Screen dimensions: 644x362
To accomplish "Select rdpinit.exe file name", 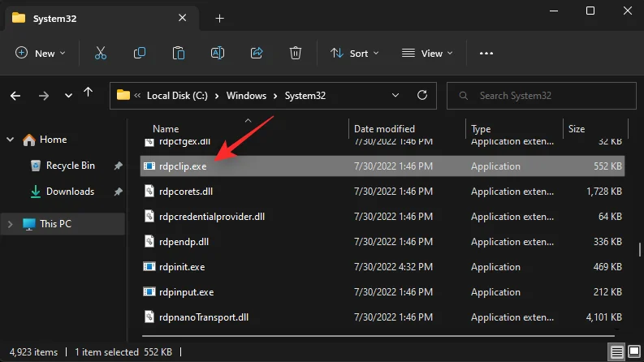I will [182, 267].
